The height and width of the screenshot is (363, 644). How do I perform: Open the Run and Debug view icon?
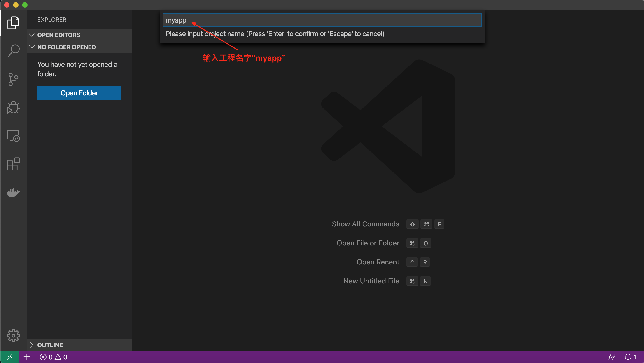click(x=13, y=108)
